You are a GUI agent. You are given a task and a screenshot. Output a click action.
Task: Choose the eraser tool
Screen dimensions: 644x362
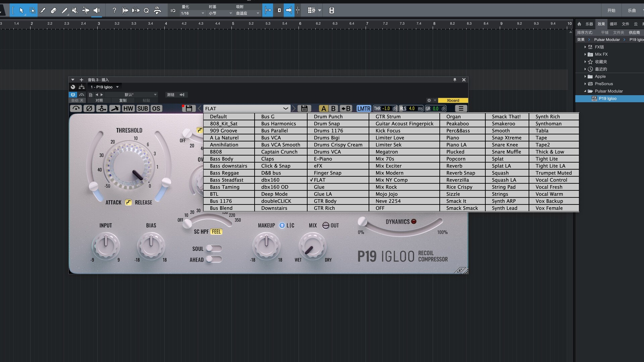(x=54, y=10)
